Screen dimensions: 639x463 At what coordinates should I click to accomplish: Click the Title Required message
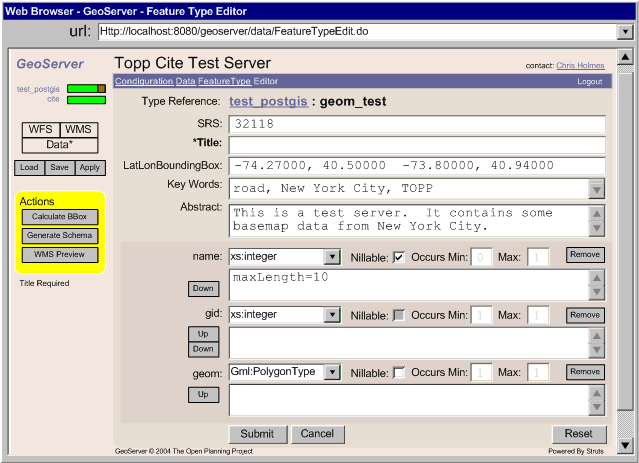[x=44, y=283]
